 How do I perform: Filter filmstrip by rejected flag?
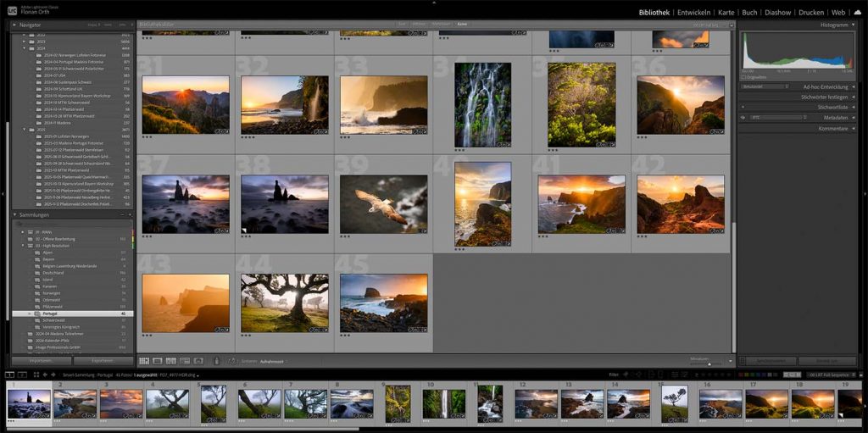coord(639,375)
